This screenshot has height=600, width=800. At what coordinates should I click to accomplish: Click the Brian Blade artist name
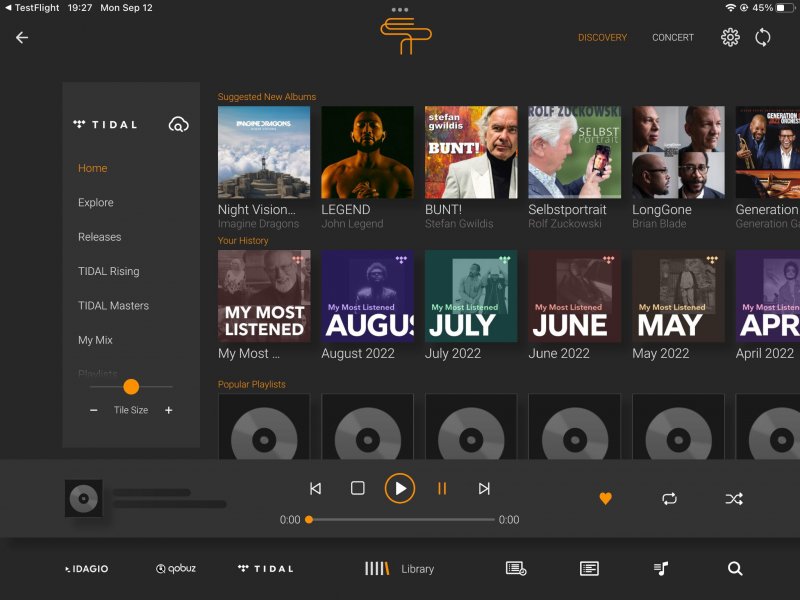pyautogui.click(x=659, y=224)
